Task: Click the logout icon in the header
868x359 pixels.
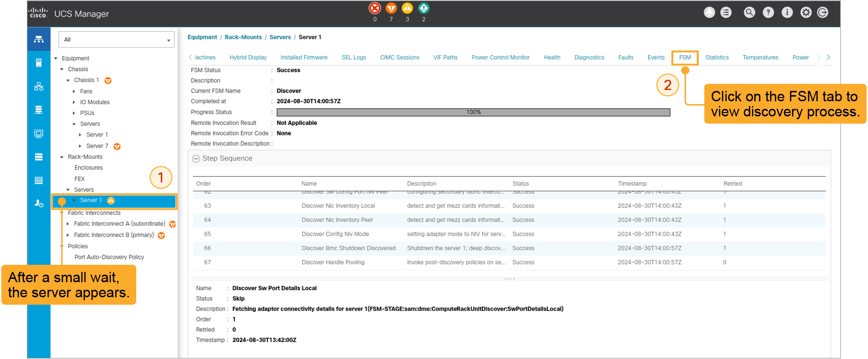Action: pos(823,13)
